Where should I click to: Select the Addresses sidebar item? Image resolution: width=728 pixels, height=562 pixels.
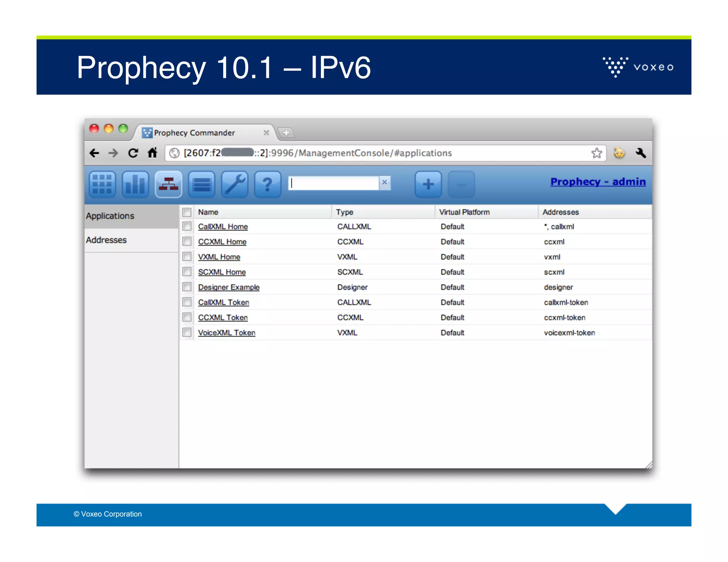(132, 240)
